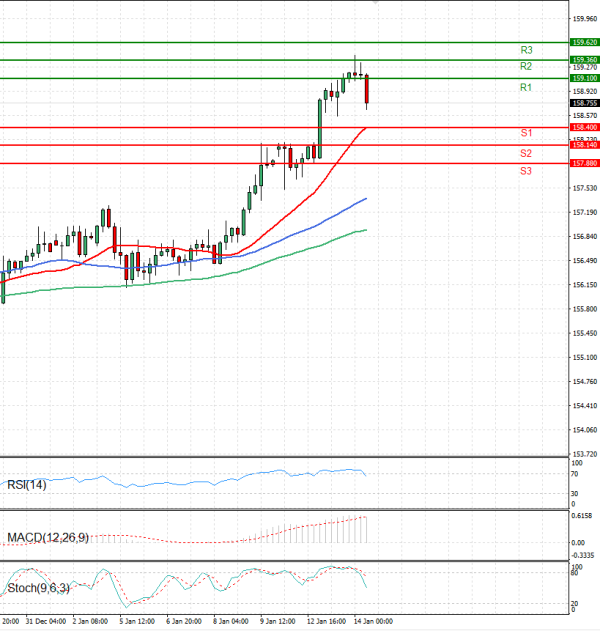
Task: Click the Stoch(9,6,3) indicator label
Action: (39, 589)
